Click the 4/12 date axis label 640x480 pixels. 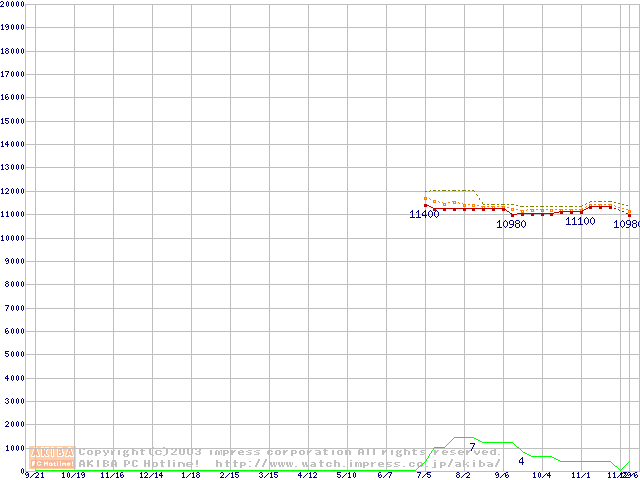click(307, 476)
